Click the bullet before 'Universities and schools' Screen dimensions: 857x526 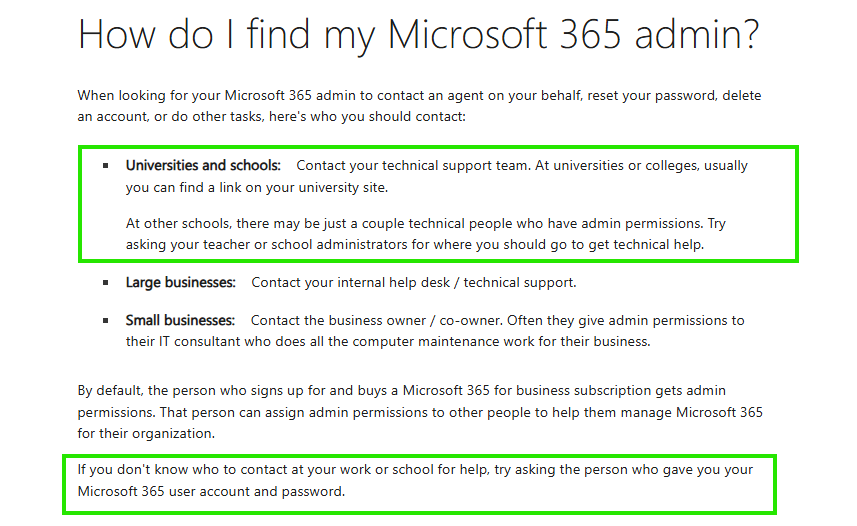[x=105, y=166]
